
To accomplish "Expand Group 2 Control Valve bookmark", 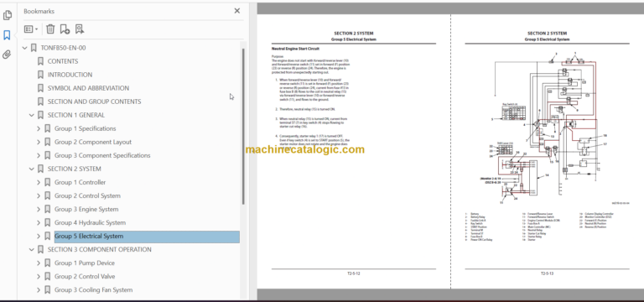I will click(39, 277).
